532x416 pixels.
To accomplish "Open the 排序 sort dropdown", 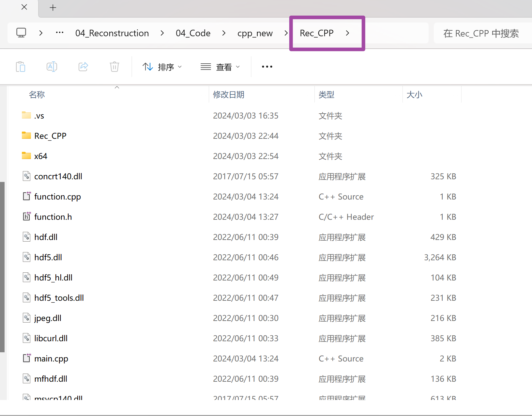I will (x=162, y=67).
